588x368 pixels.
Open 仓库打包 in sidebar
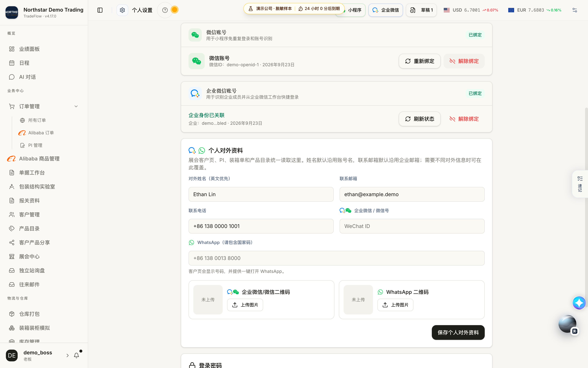pos(44,314)
